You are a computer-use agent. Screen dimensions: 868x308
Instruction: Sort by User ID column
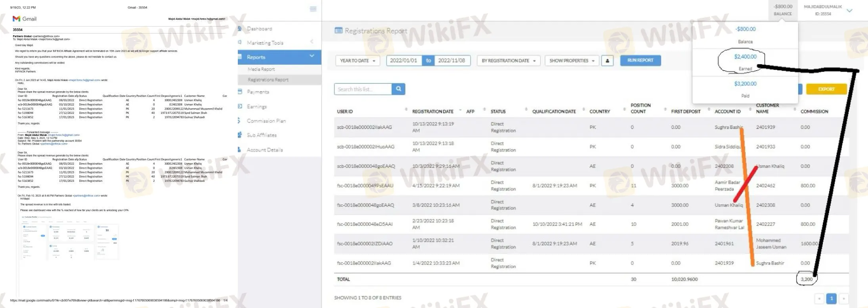click(x=345, y=112)
